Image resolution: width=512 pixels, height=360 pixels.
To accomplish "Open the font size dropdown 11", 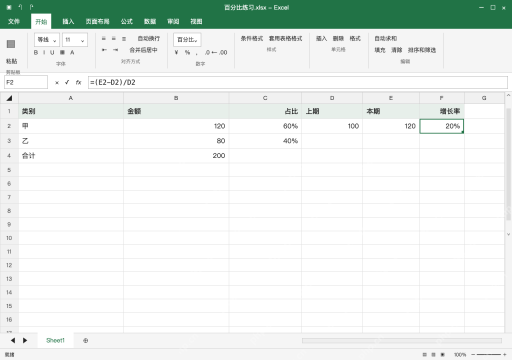I will coord(75,40).
